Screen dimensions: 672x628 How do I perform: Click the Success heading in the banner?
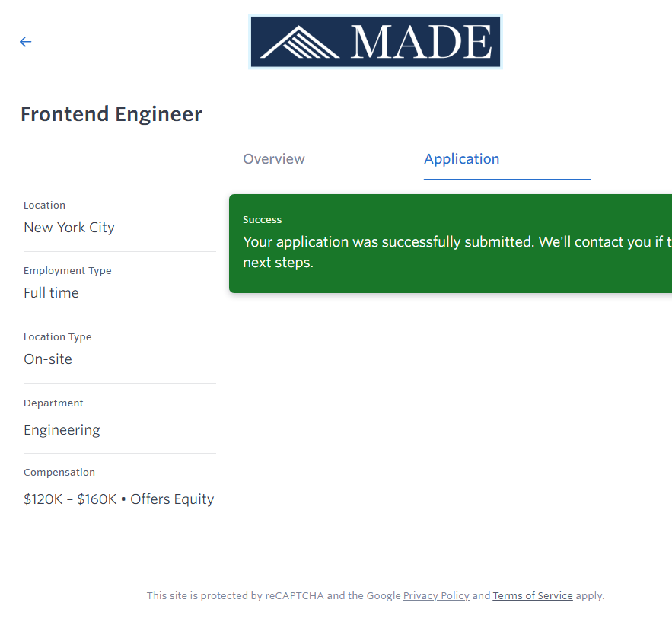click(263, 220)
